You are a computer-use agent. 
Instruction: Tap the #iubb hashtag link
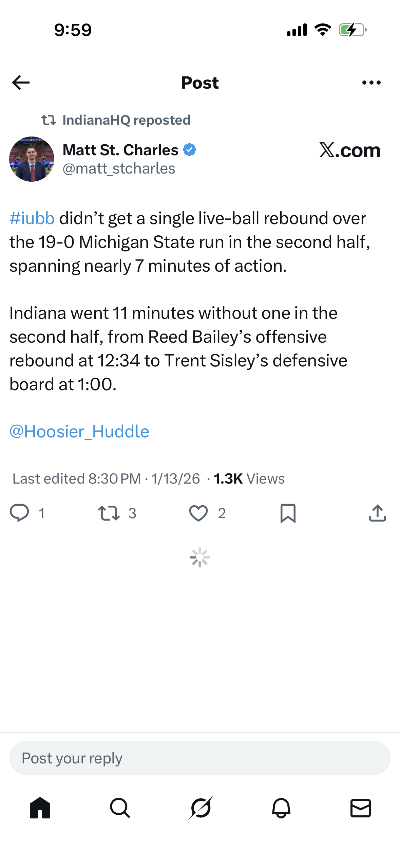point(32,218)
